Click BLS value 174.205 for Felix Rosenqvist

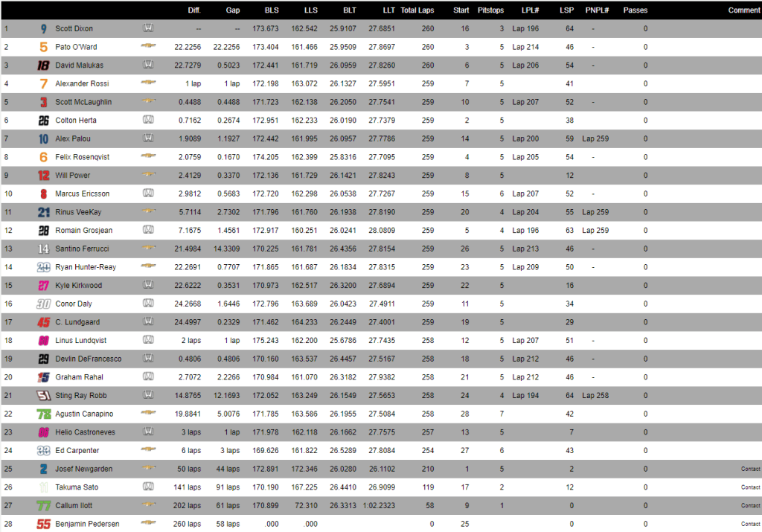tap(266, 158)
